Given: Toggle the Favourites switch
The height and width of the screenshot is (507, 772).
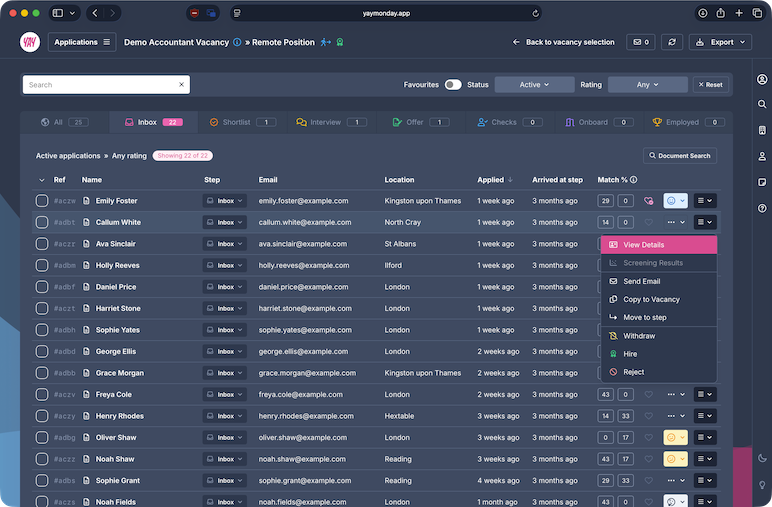Looking at the screenshot, I should 453,85.
